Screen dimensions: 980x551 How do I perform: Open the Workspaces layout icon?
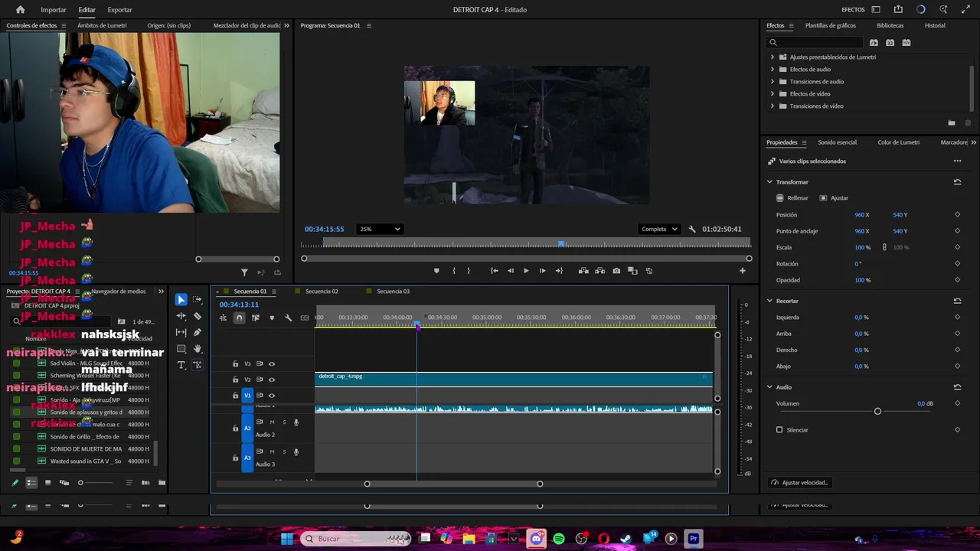coord(876,10)
